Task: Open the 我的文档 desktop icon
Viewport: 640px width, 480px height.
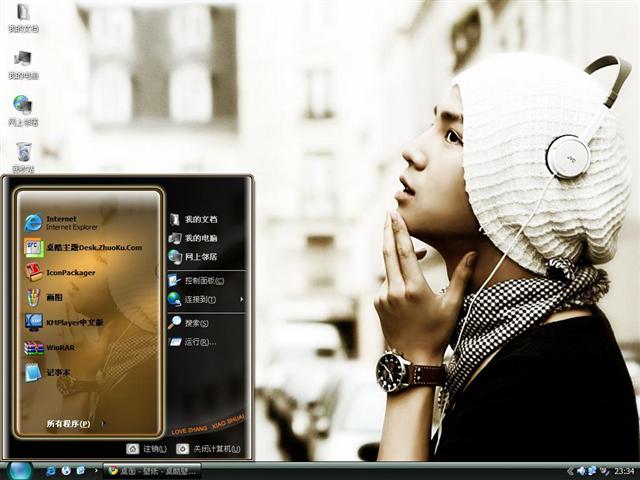Action: coord(23,18)
